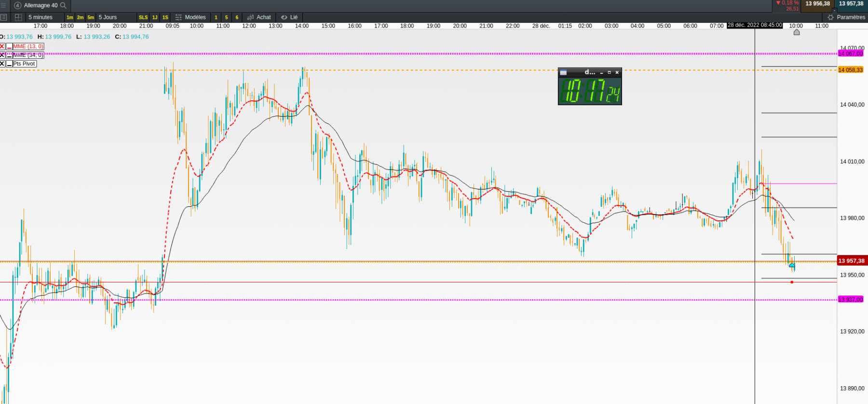Collapse the Pts Pivot indicator label
Screen dimensions: 868x404
[9, 64]
